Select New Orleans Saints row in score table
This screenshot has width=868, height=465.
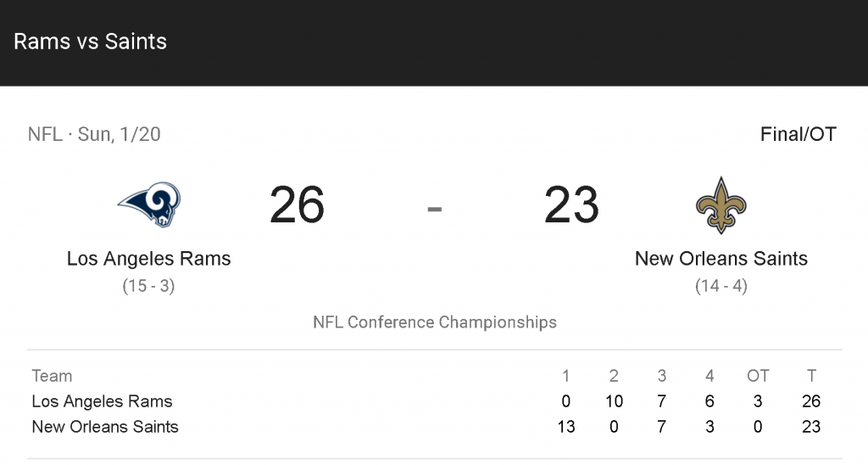[105, 427]
